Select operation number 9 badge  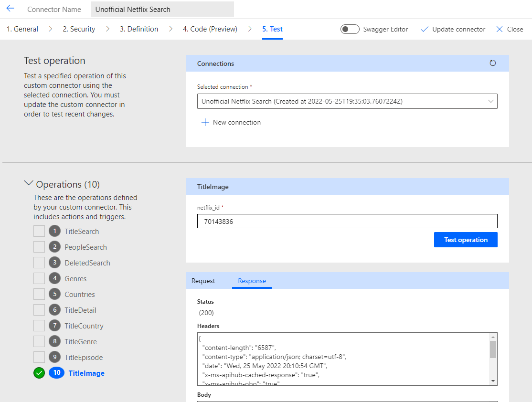click(x=54, y=357)
